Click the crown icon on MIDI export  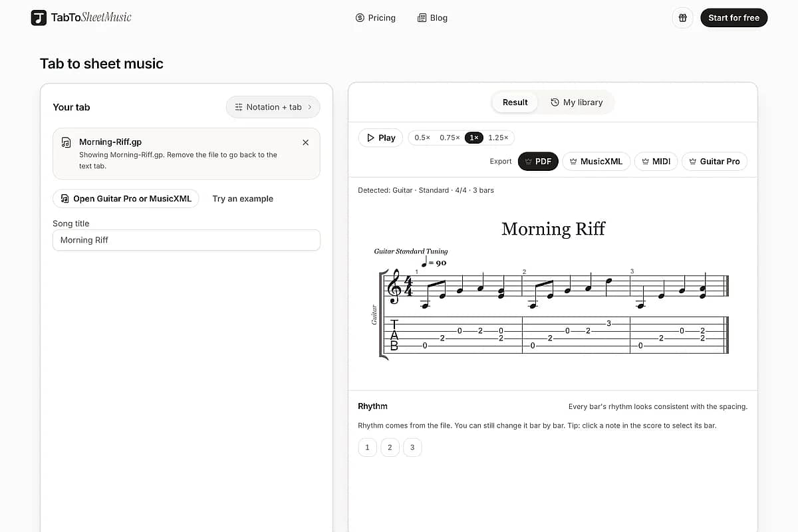[x=645, y=162]
